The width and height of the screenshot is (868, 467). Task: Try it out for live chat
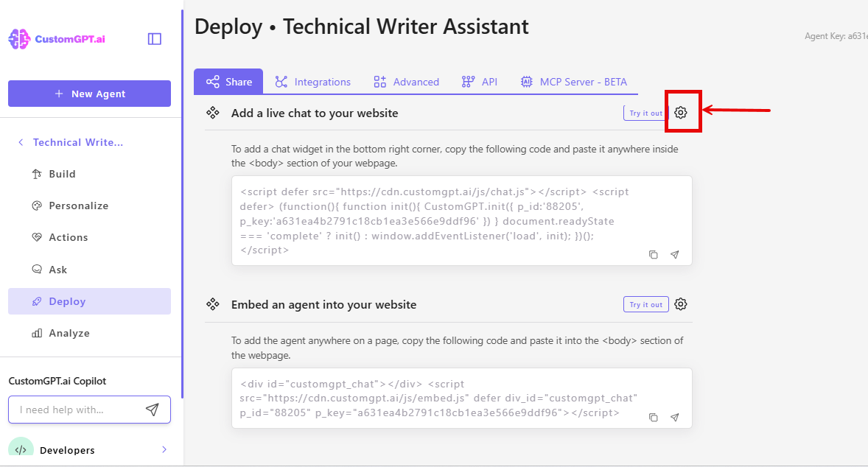click(x=645, y=113)
